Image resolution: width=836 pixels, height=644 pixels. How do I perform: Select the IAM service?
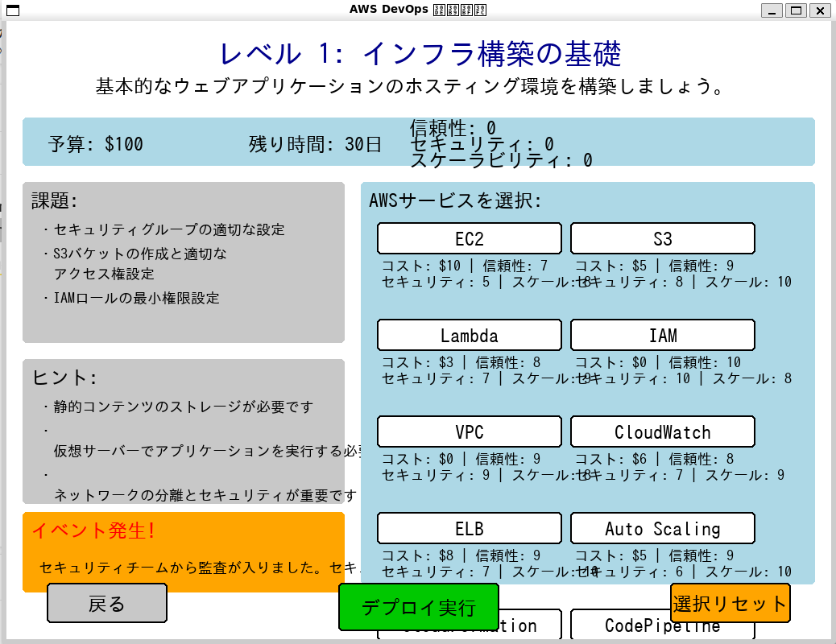[662, 335]
